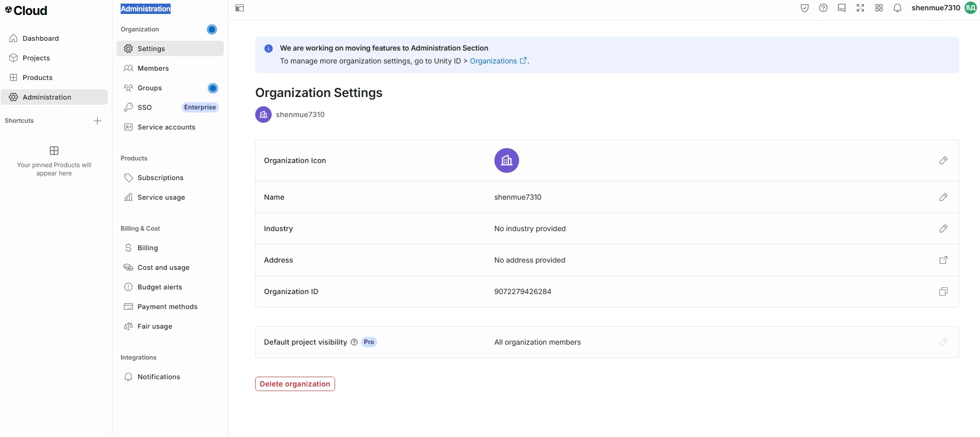The width and height of the screenshot is (980, 437).
Task: Click the shenmue7310 name under the heading
Action: tap(300, 115)
